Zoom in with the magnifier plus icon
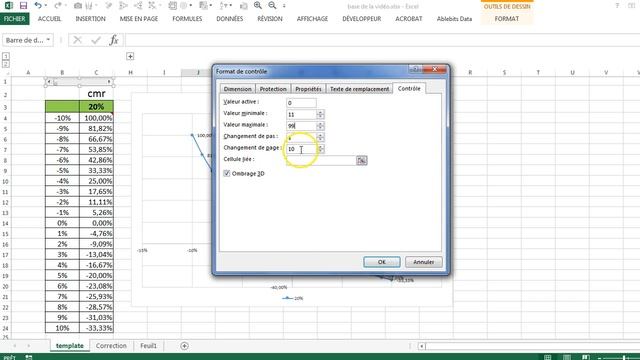The width and height of the screenshot is (640, 360). [258, 6]
